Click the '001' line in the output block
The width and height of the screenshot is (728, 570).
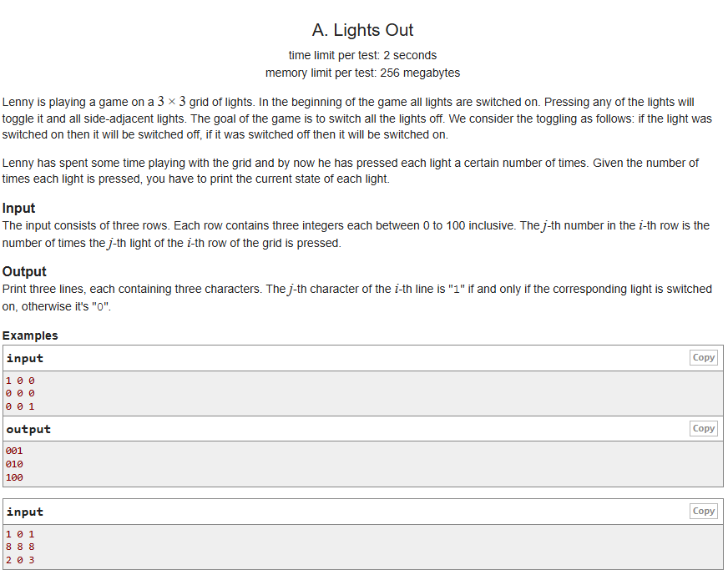point(14,451)
